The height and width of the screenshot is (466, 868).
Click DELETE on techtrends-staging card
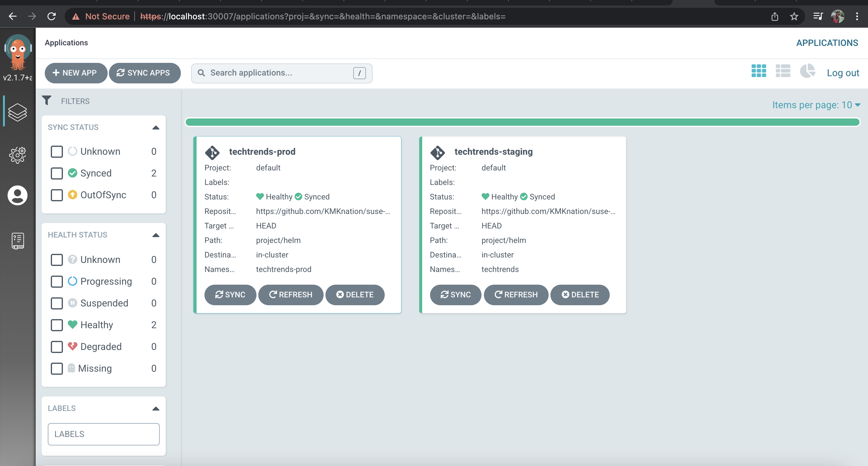pyautogui.click(x=580, y=295)
